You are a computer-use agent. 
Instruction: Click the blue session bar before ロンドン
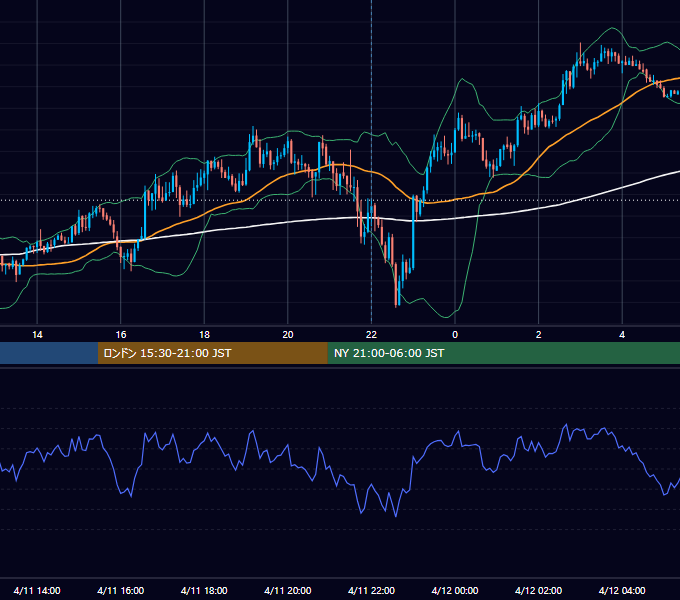[49, 353]
